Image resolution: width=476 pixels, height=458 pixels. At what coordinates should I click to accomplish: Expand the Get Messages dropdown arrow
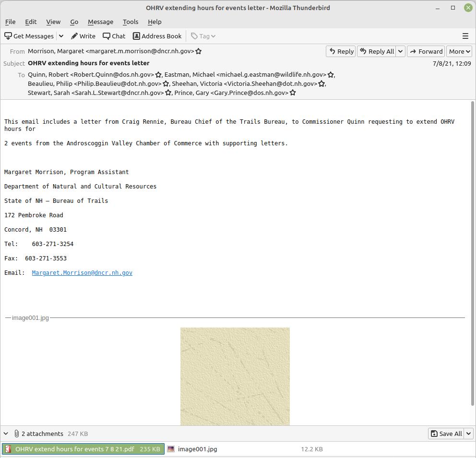(61, 36)
